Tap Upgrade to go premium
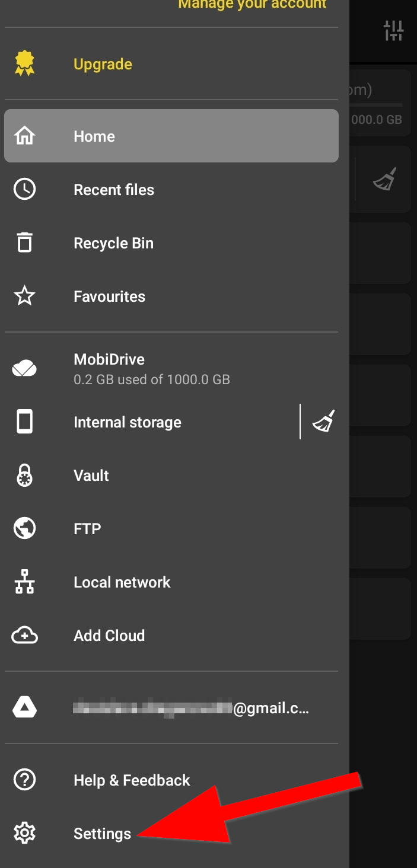This screenshot has width=417, height=868. (x=102, y=64)
